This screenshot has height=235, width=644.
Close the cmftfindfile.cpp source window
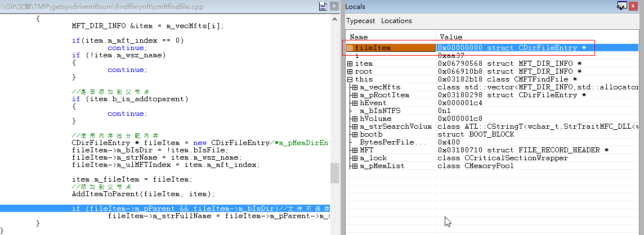click(x=334, y=7)
